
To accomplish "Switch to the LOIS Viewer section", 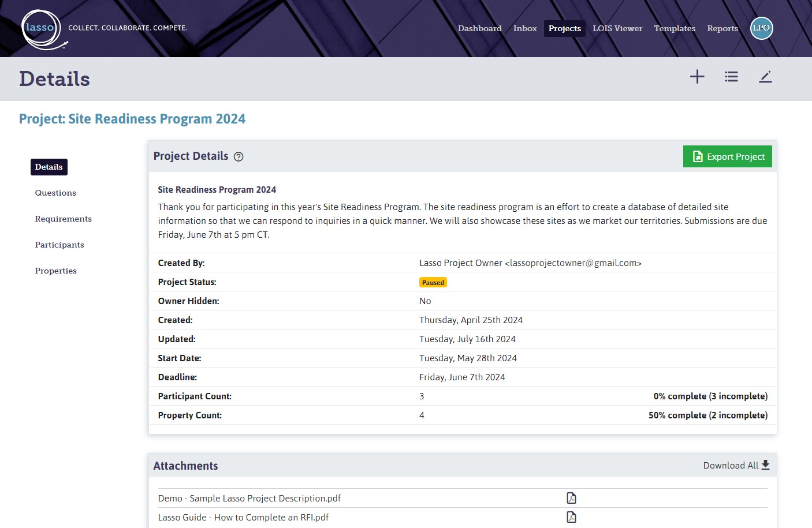I will pos(617,28).
